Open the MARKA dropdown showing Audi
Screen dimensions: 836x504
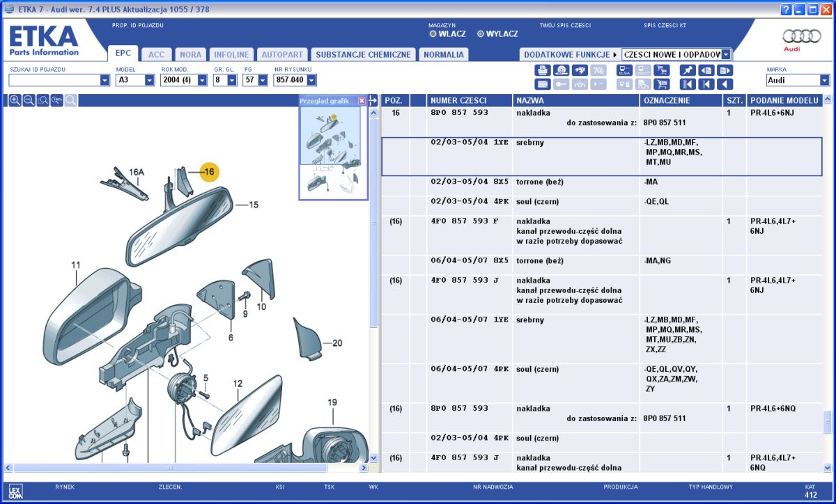[x=825, y=80]
